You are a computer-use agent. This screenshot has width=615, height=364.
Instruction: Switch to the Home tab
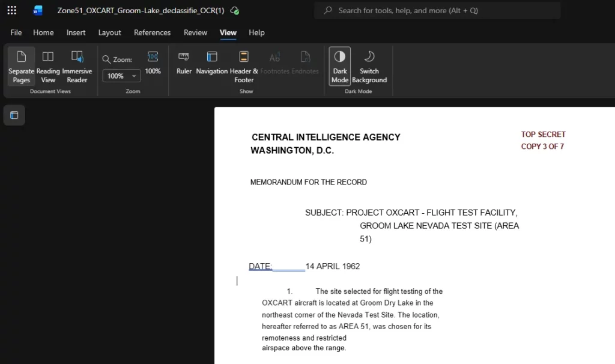tap(43, 32)
